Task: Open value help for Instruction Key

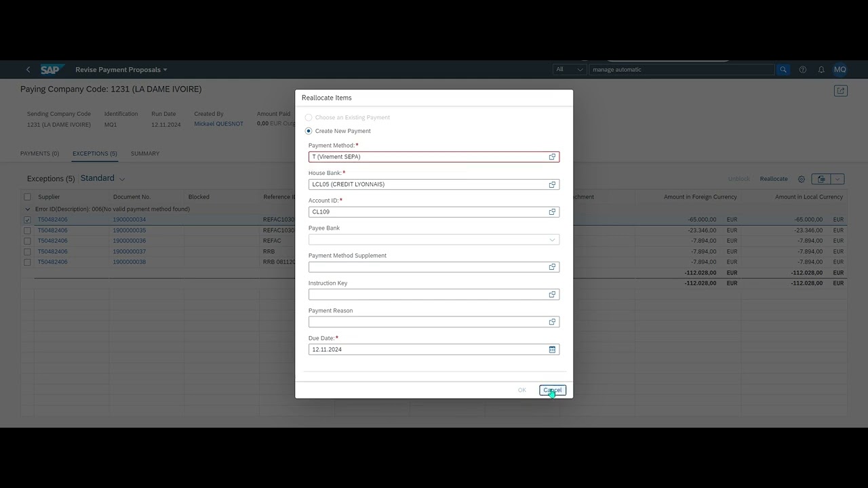Action: pyautogui.click(x=552, y=295)
